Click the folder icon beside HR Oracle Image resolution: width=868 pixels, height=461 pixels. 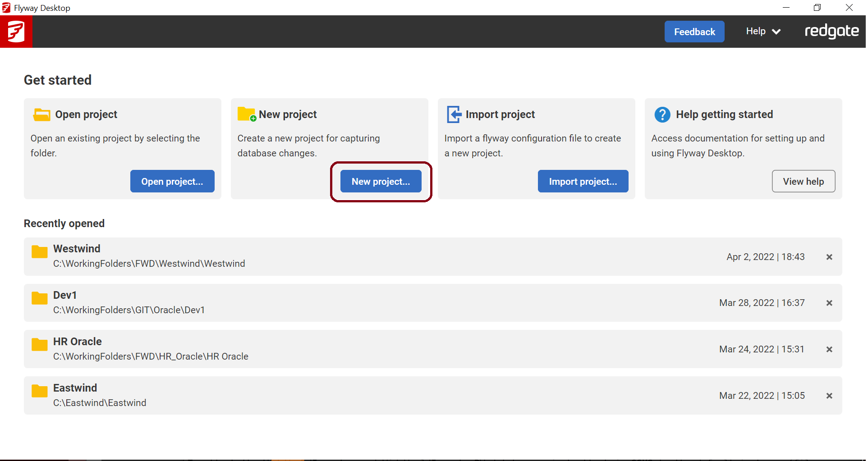(39, 344)
